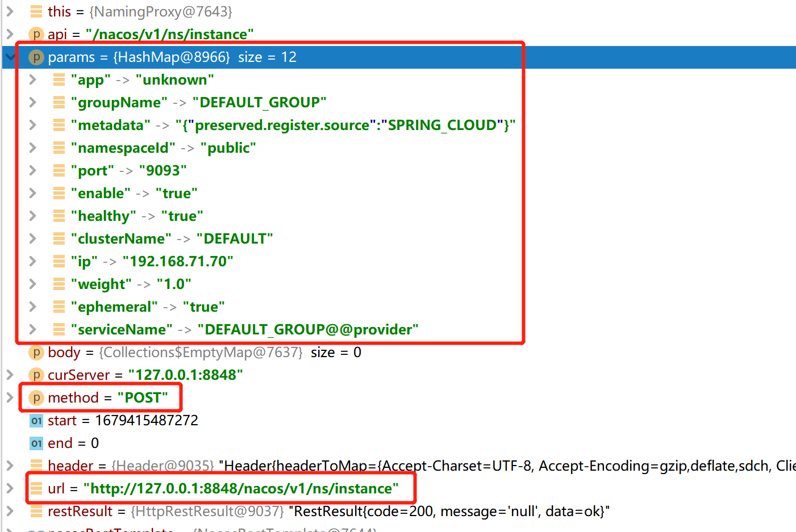Viewport: 796px width, 532px height.
Task: Expand the "namespaceId" map entry
Action: (x=32, y=148)
